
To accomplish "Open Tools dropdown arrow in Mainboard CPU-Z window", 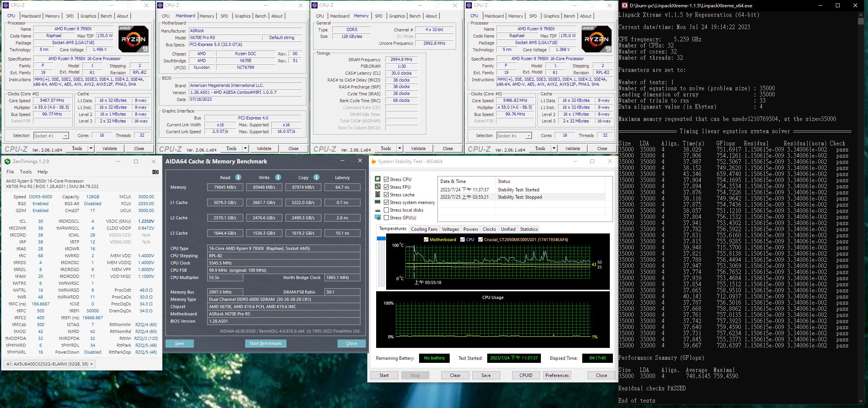I will pos(245,148).
